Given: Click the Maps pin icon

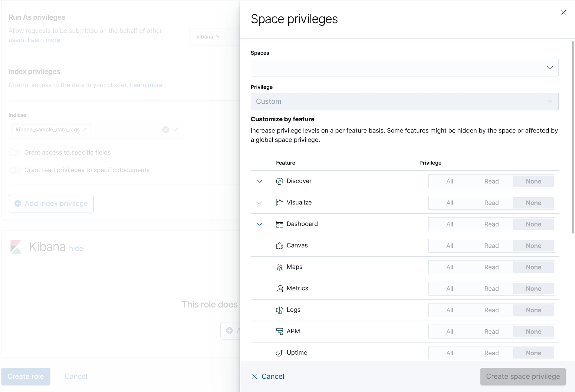Looking at the screenshot, I should 279,267.
